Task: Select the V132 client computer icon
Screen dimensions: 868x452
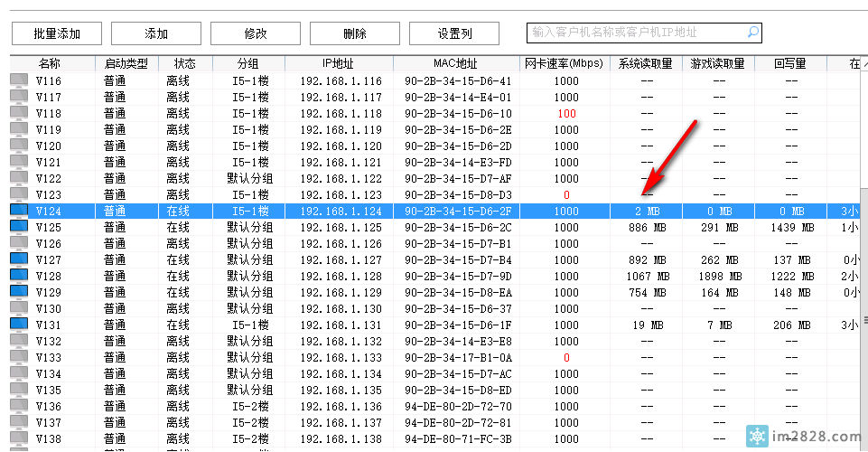Action: tap(19, 341)
